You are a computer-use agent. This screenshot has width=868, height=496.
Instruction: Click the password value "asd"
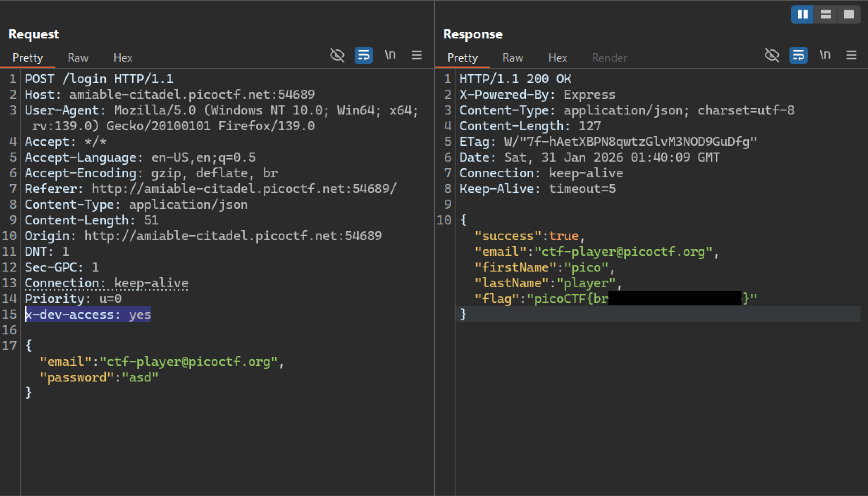(140, 377)
